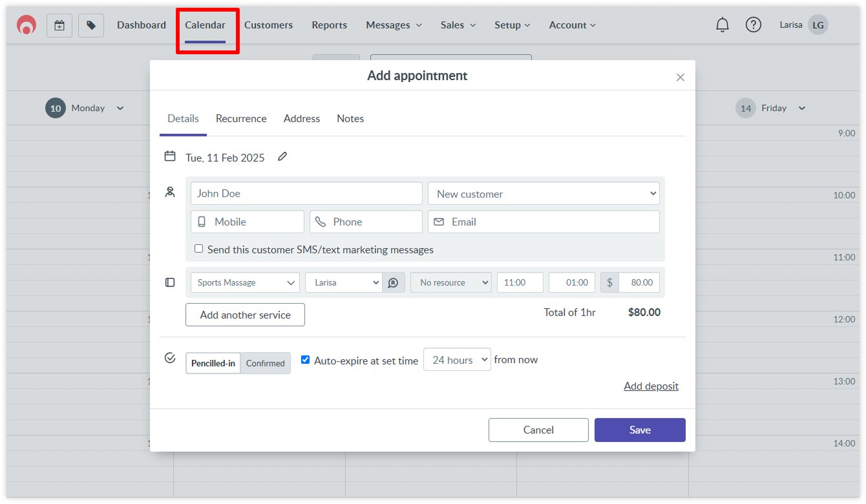The height and width of the screenshot is (504, 866).
Task: Click the LG user avatar
Action: (x=818, y=25)
